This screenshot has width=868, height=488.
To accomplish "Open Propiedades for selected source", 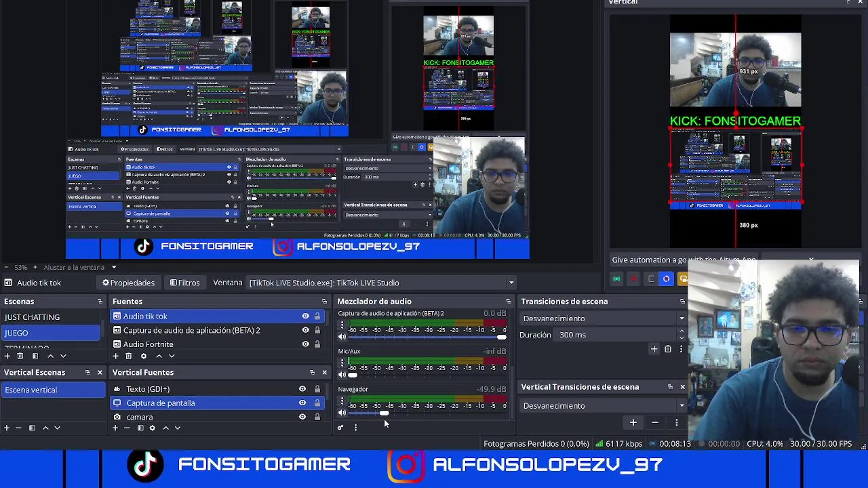I will click(x=128, y=283).
